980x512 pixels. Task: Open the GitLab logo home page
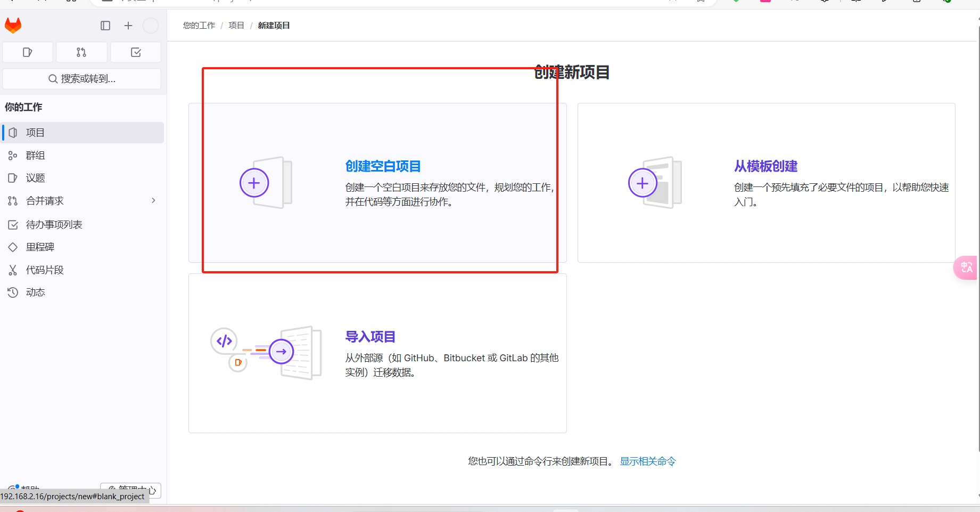click(x=13, y=25)
